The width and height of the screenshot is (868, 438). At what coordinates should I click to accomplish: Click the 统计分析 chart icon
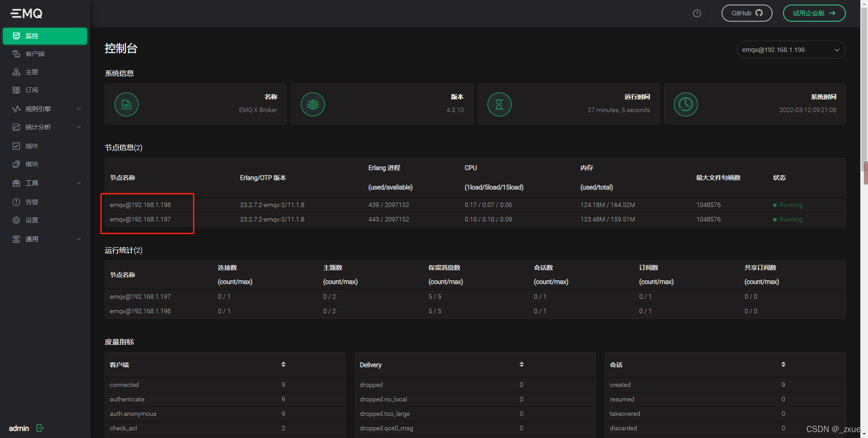16,127
